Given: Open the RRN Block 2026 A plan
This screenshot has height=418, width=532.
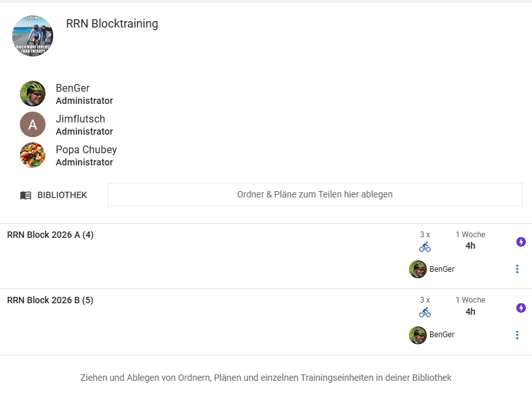Looking at the screenshot, I should 50,235.
